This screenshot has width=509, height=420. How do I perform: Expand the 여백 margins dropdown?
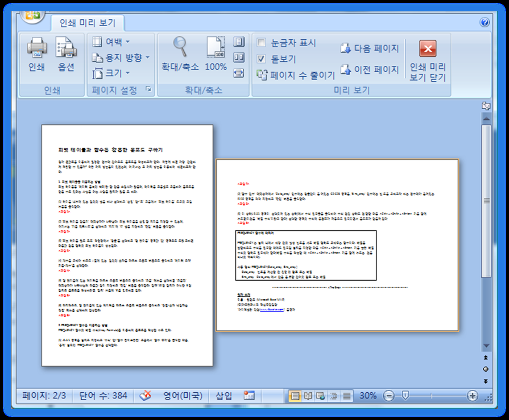point(111,41)
